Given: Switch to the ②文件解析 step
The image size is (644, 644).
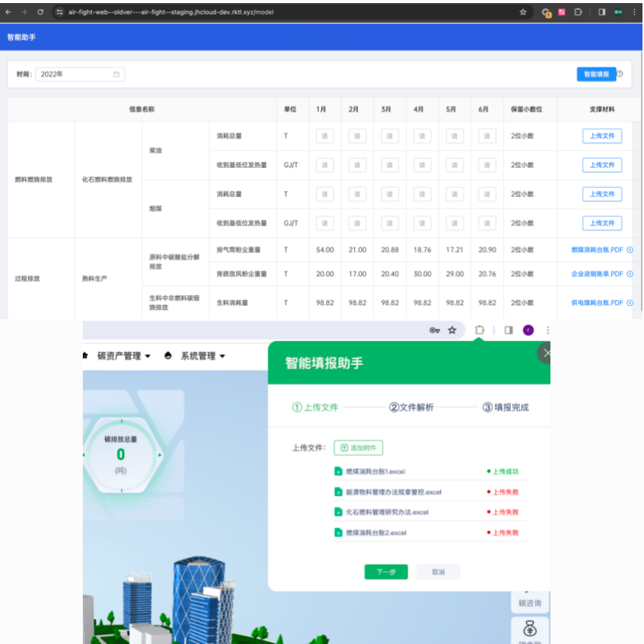Looking at the screenshot, I should tap(411, 406).
